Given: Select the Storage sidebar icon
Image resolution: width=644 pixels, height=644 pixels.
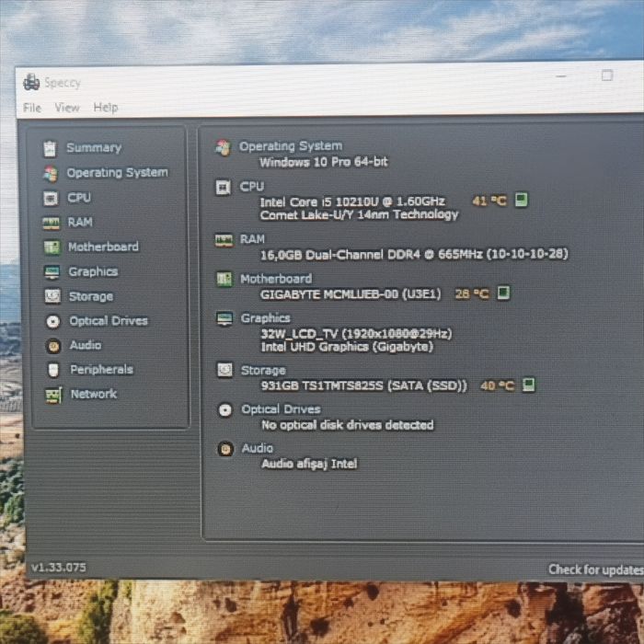Looking at the screenshot, I should [x=52, y=296].
